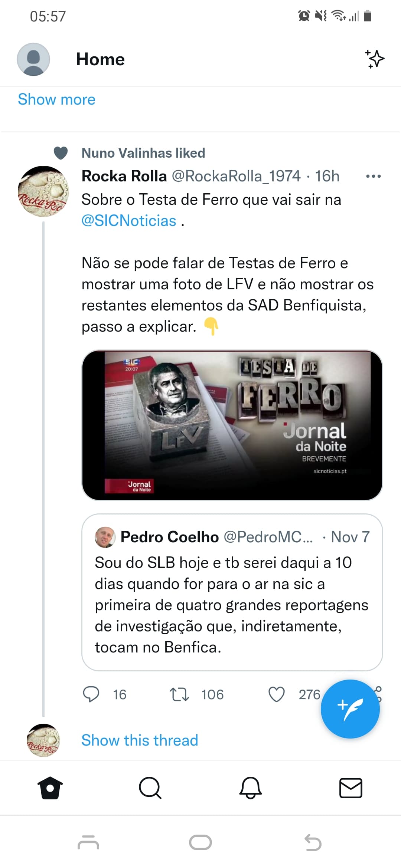
Task: Retweet the Rocka Rolla tweet
Action: pyautogui.click(x=179, y=694)
